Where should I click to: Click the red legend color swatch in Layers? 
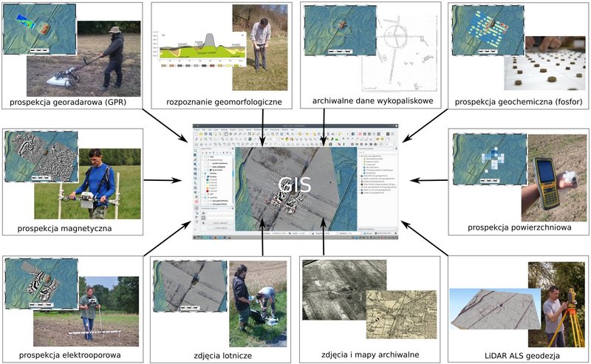click(x=208, y=191)
